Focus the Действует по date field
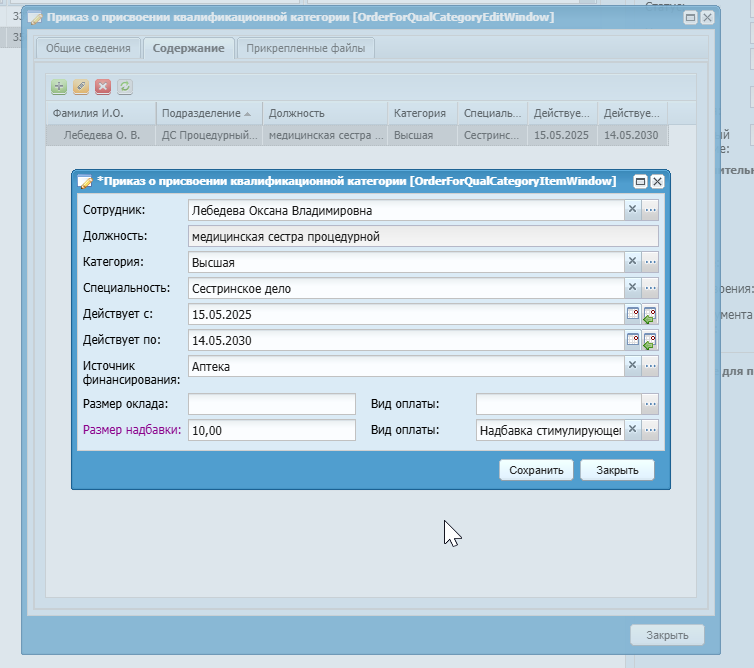 point(406,340)
